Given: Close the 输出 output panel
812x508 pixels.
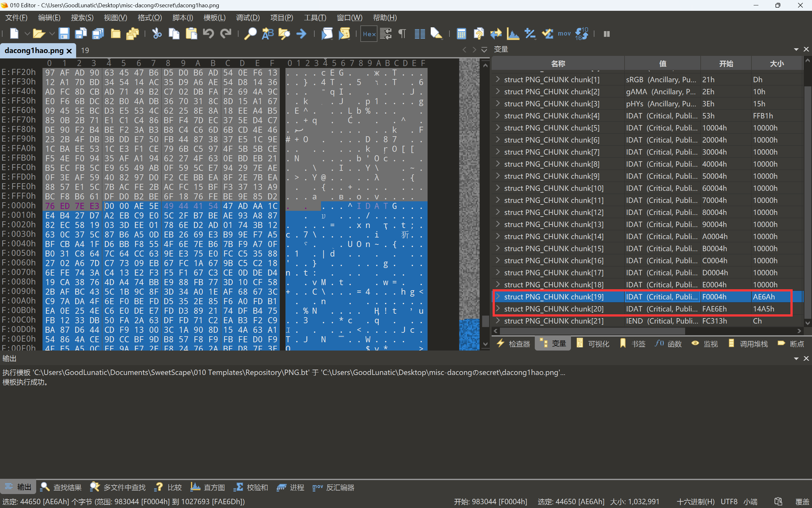Looking at the screenshot, I should click(806, 358).
